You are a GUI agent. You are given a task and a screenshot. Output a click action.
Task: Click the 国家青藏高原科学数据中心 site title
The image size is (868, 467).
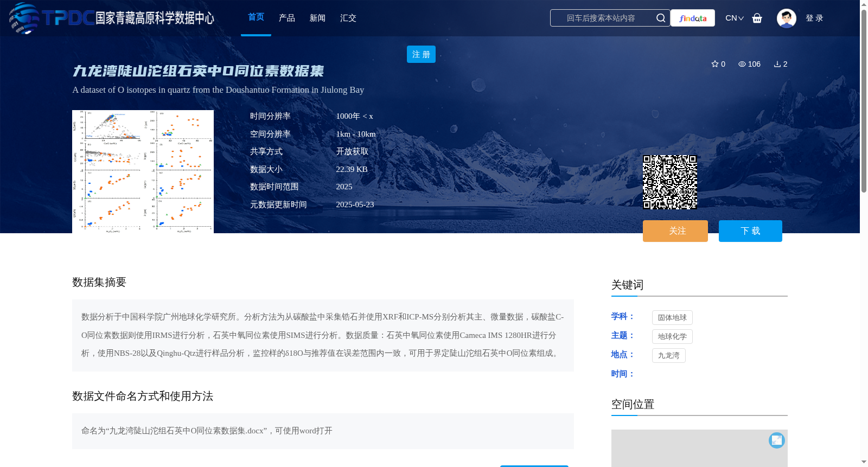tap(155, 18)
